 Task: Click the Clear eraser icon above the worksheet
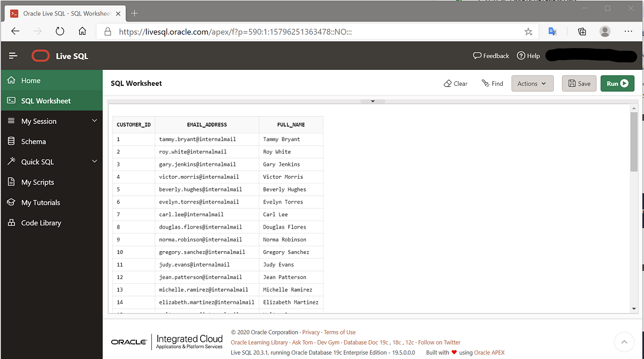448,83
